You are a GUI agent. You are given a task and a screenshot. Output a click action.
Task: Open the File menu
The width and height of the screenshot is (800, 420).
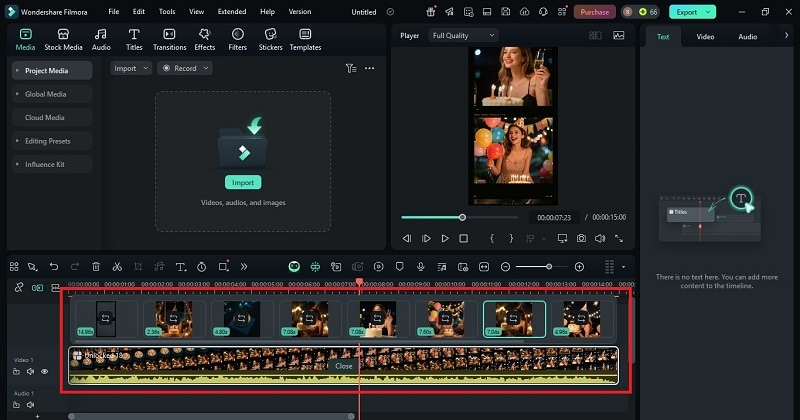pos(114,11)
